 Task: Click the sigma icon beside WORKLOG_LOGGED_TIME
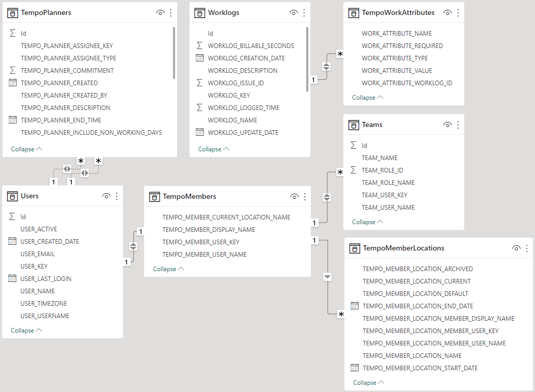tap(200, 107)
